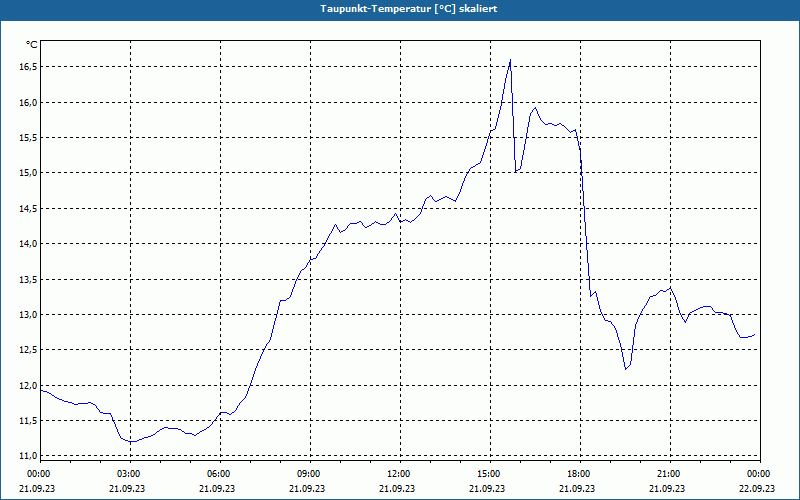Viewport: 800px width, 500px height.
Task: Click the blue curve's highest peak above 16,5
Action: click(510, 60)
